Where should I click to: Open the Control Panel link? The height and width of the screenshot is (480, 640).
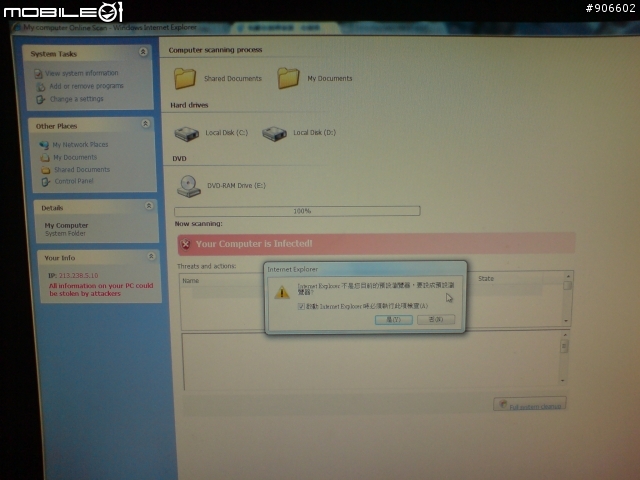click(x=74, y=181)
